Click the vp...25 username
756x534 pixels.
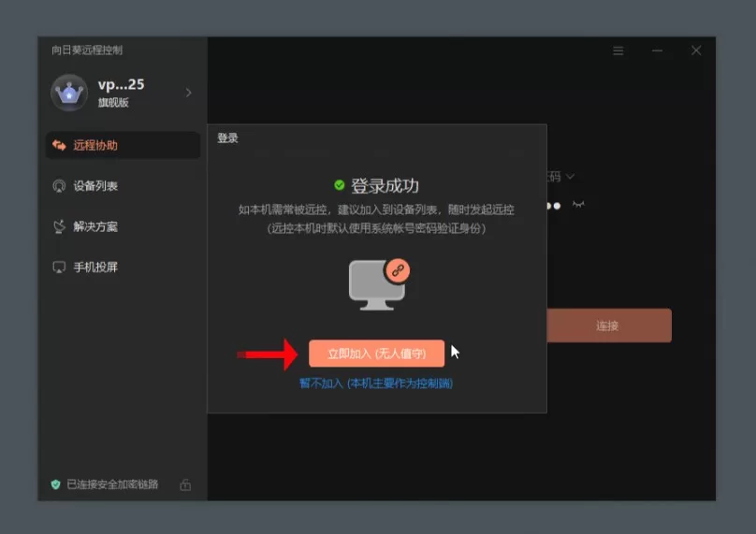pyautogui.click(x=121, y=84)
